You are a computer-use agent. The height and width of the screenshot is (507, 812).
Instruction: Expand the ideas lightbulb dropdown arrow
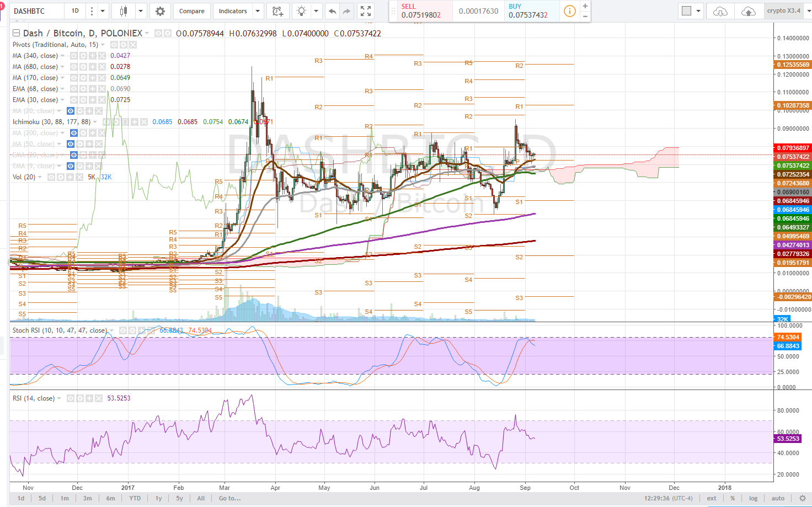[316, 11]
